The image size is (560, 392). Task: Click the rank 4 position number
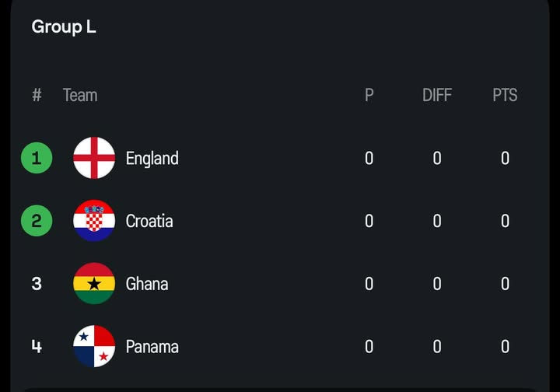37,346
